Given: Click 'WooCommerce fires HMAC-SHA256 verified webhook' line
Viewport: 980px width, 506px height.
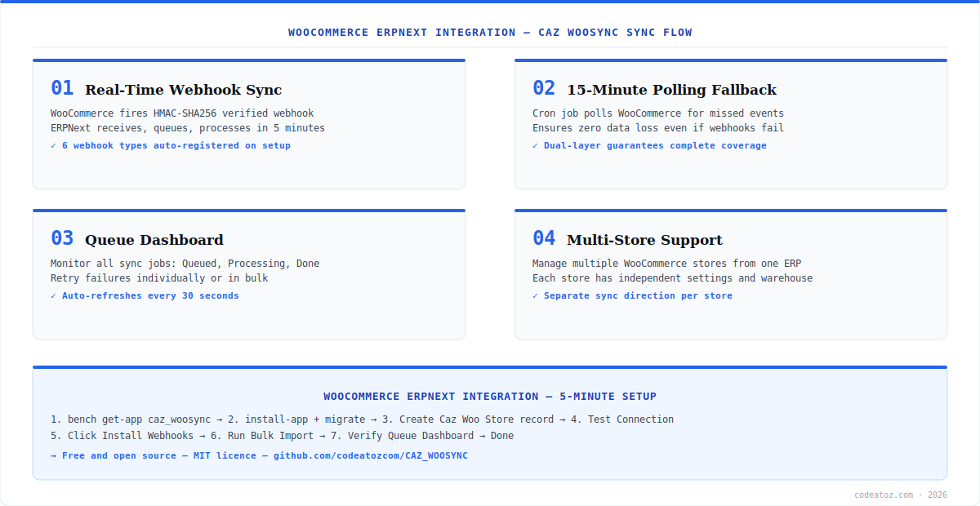Looking at the screenshot, I should (x=182, y=113).
